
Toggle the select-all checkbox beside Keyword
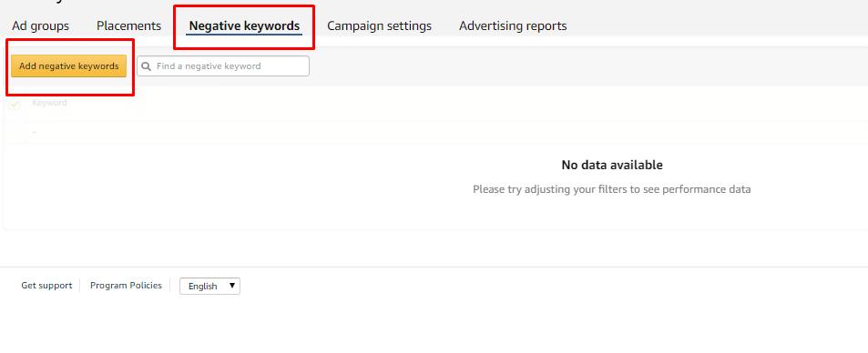(15, 104)
